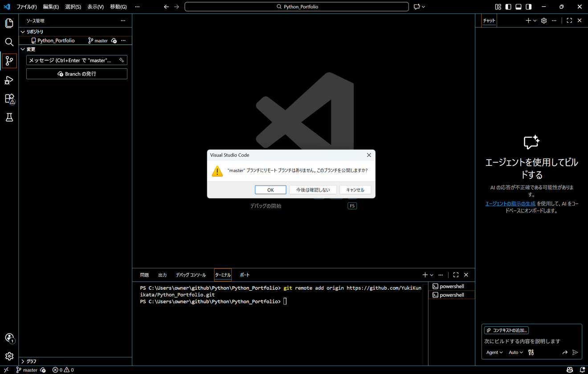Click OK in the publish branch dialog

click(x=270, y=189)
